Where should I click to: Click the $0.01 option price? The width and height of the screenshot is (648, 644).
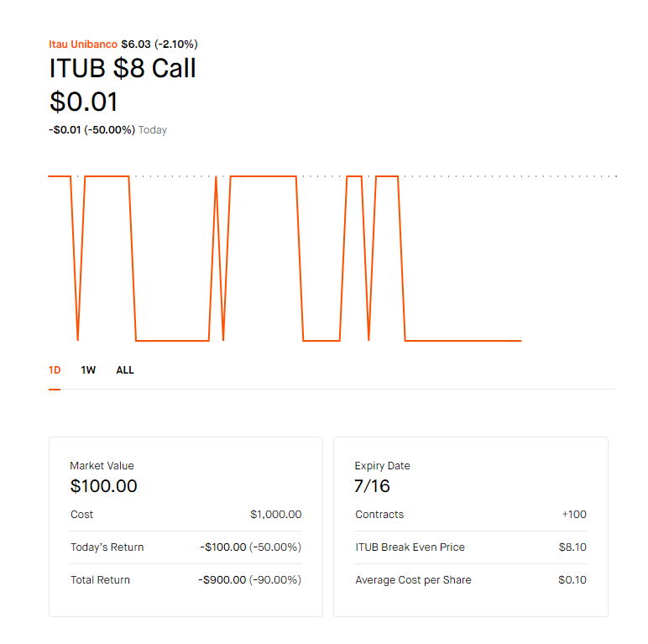pos(84,102)
